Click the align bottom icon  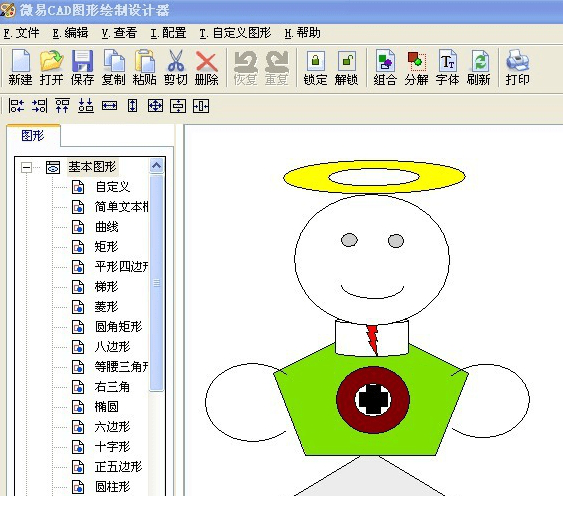coord(86,106)
